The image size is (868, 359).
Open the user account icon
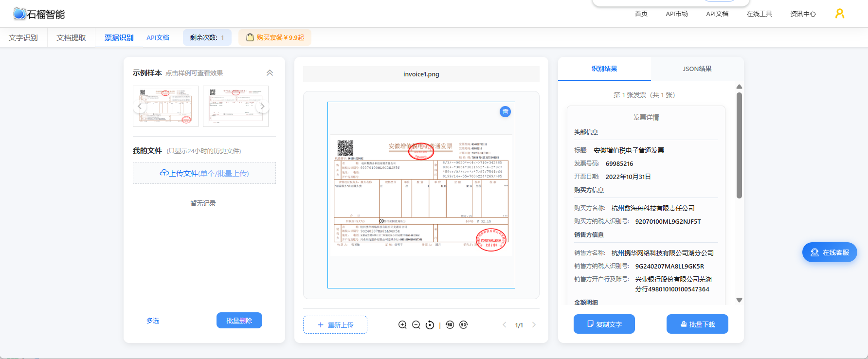tap(840, 14)
